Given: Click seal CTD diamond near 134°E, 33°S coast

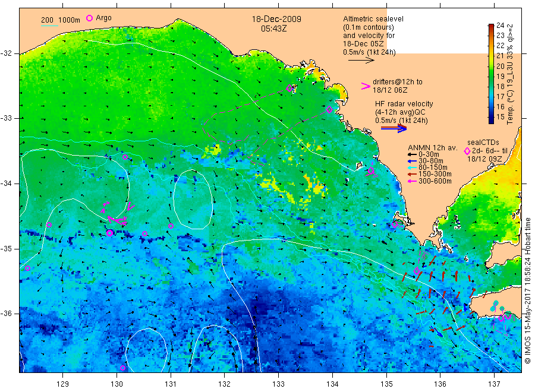Looking at the screenshot, I should (x=329, y=110).
